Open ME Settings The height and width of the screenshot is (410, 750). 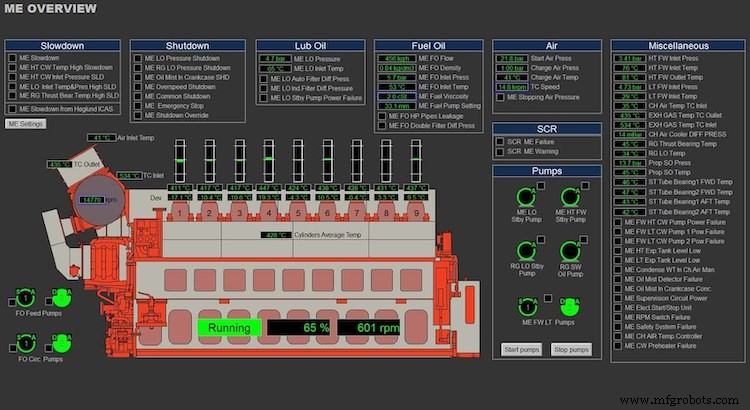click(25, 124)
